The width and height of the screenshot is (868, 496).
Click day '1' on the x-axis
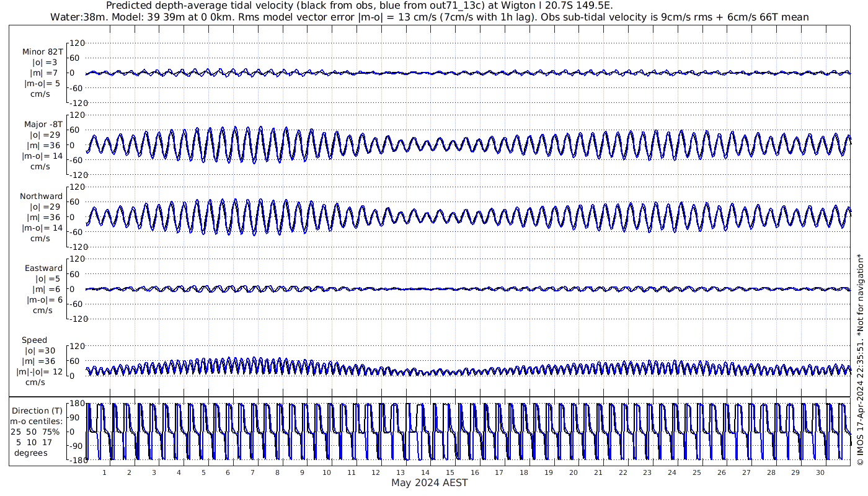coord(104,472)
